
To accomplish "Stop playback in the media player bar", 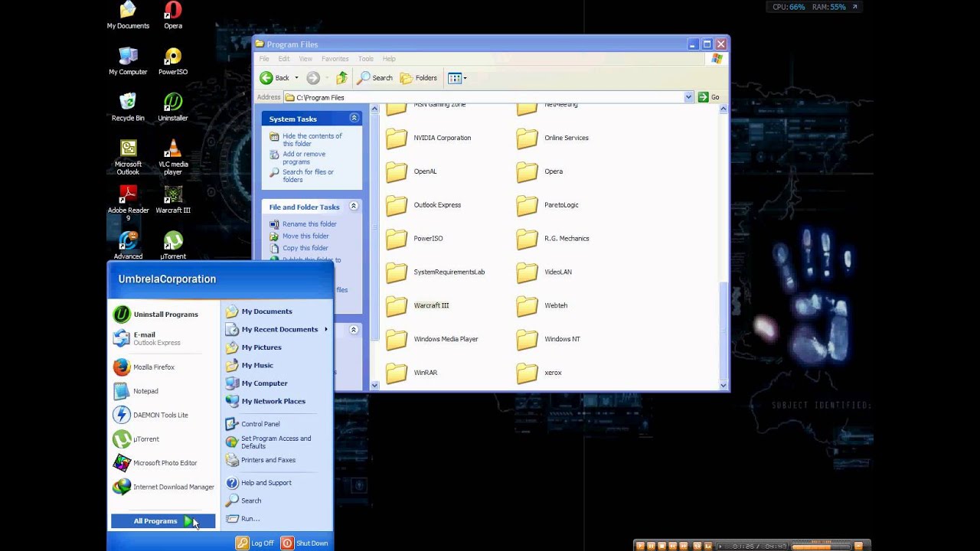I will click(661, 546).
